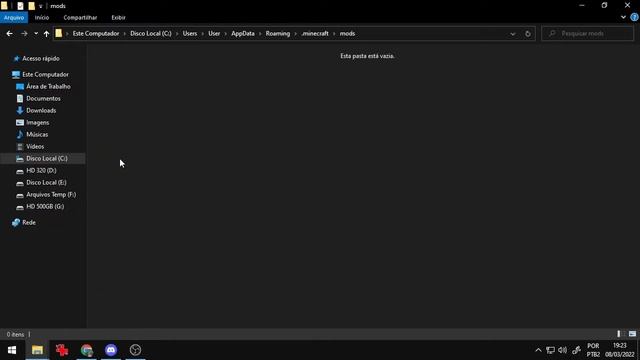Click the new folder icon in the title bar
Viewport: 640px width, 360px height.
click(31, 6)
